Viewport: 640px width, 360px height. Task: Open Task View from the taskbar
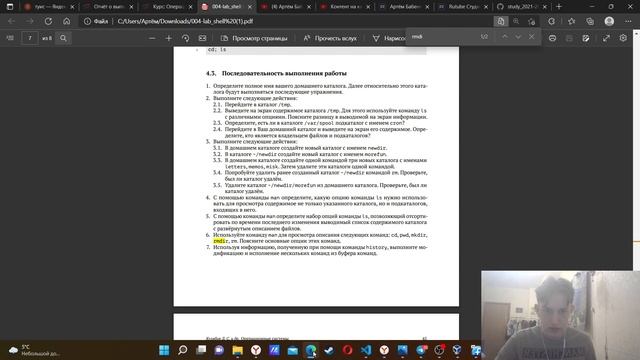pos(201,350)
